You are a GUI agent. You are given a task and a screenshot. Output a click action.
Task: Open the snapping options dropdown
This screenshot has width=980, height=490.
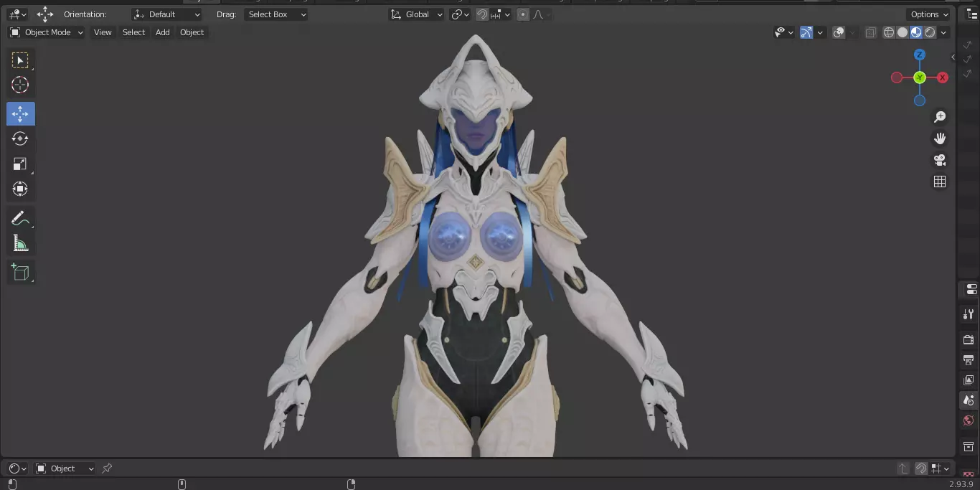[500, 14]
